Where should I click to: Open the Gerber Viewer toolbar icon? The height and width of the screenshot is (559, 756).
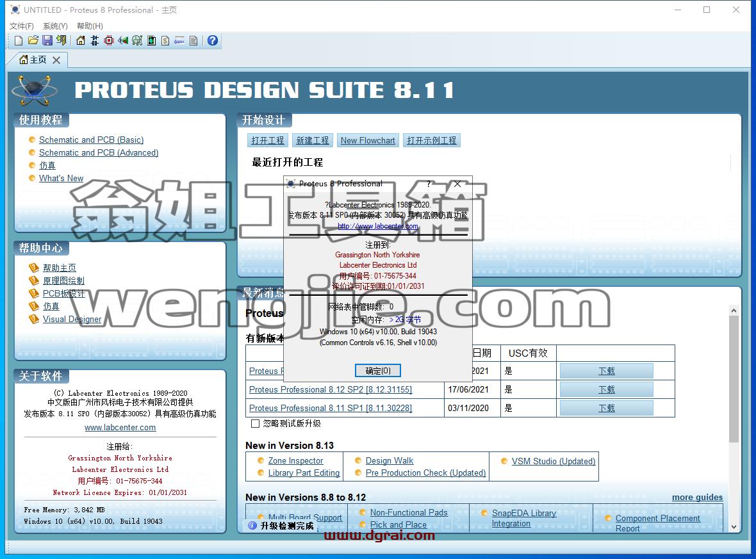click(137, 40)
